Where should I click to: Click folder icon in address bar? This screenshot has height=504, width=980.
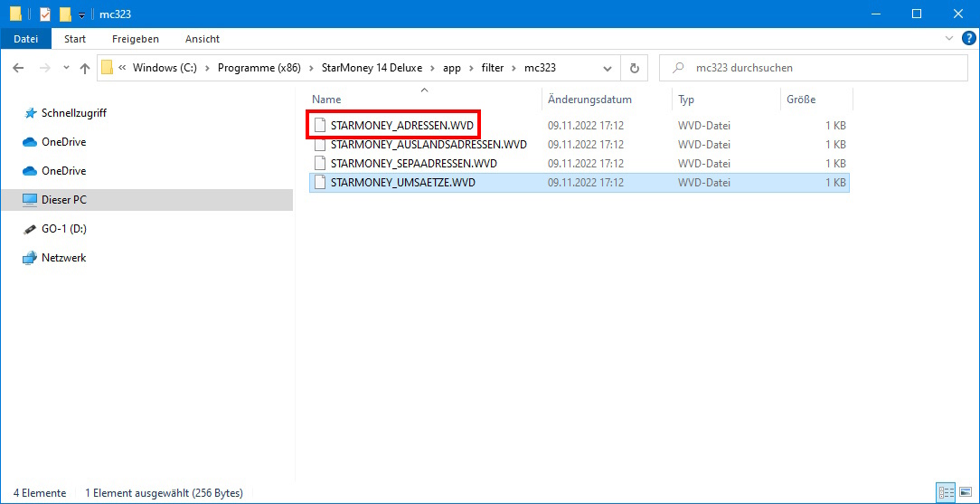pyautogui.click(x=107, y=68)
